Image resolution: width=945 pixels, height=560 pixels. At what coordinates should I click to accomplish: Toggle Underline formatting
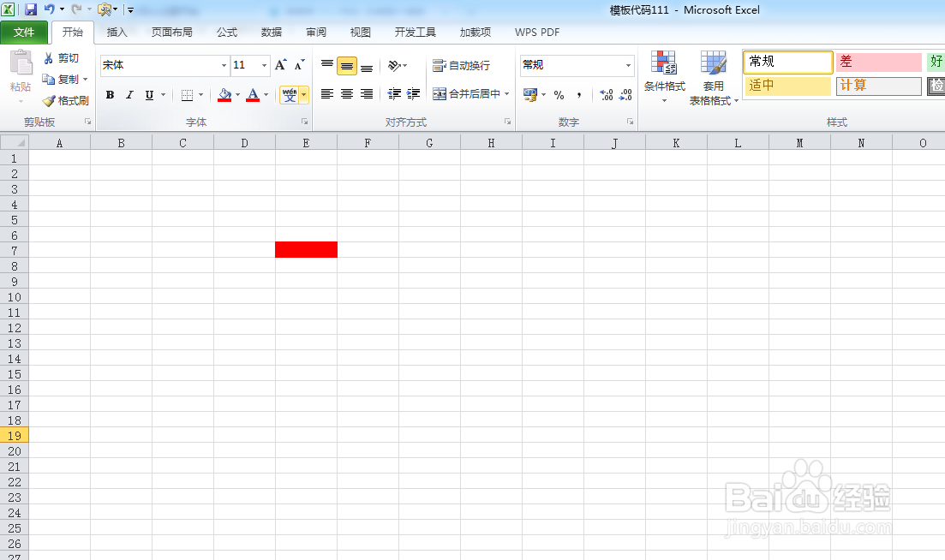pyautogui.click(x=149, y=94)
